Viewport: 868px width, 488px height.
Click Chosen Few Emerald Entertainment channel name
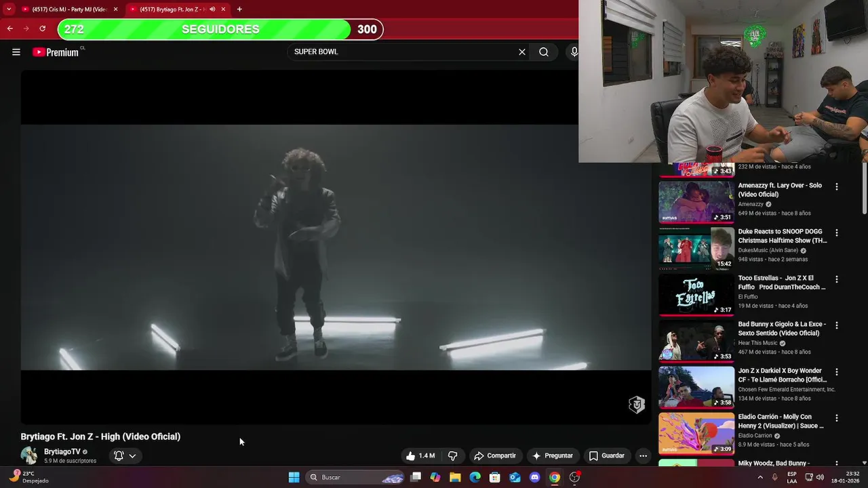point(787,390)
